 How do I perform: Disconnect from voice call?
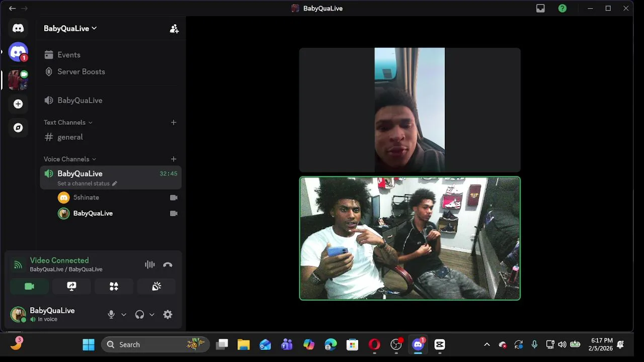tap(168, 264)
